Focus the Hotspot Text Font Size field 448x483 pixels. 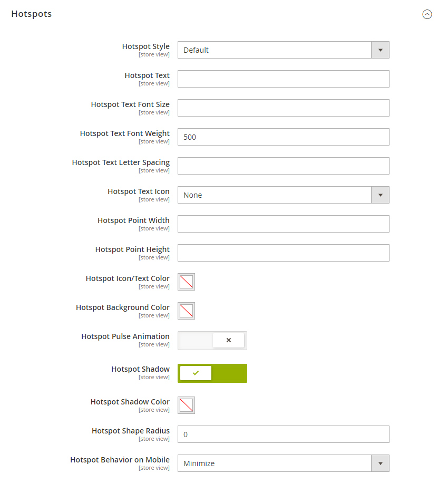click(283, 108)
